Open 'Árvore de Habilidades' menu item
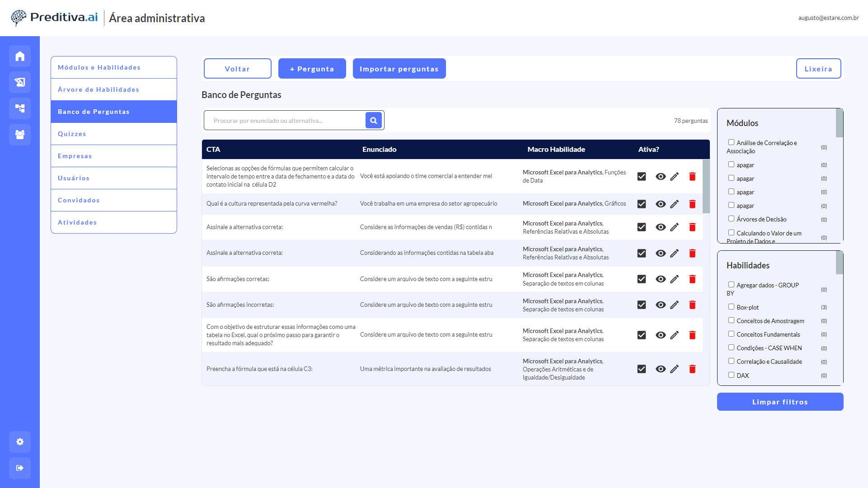This screenshot has height=488, width=868. (x=114, y=89)
